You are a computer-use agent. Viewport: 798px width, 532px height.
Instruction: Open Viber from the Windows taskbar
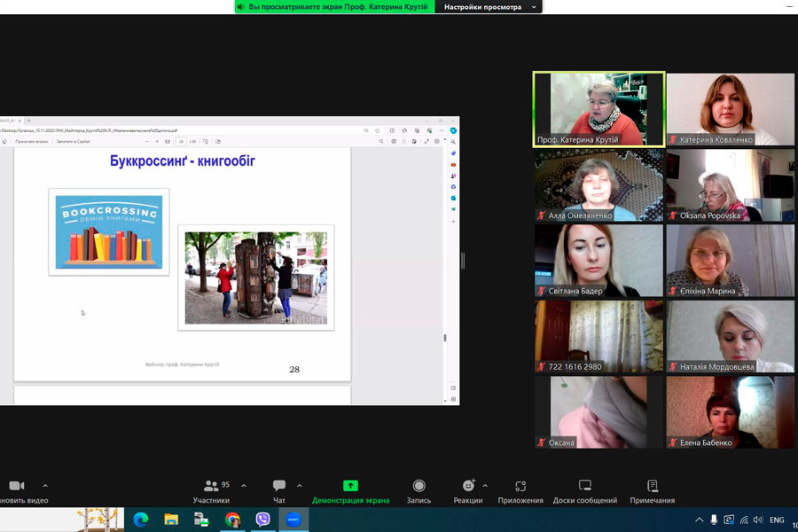(x=262, y=520)
